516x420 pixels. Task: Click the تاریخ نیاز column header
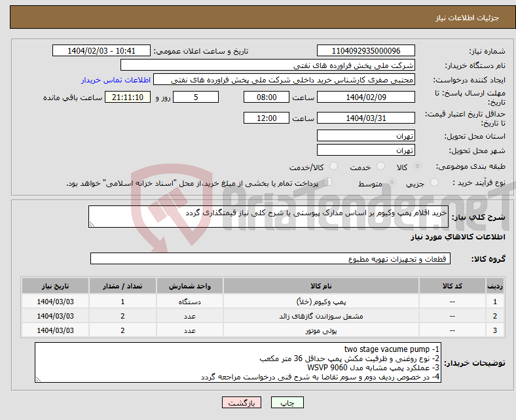pos(55,286)
